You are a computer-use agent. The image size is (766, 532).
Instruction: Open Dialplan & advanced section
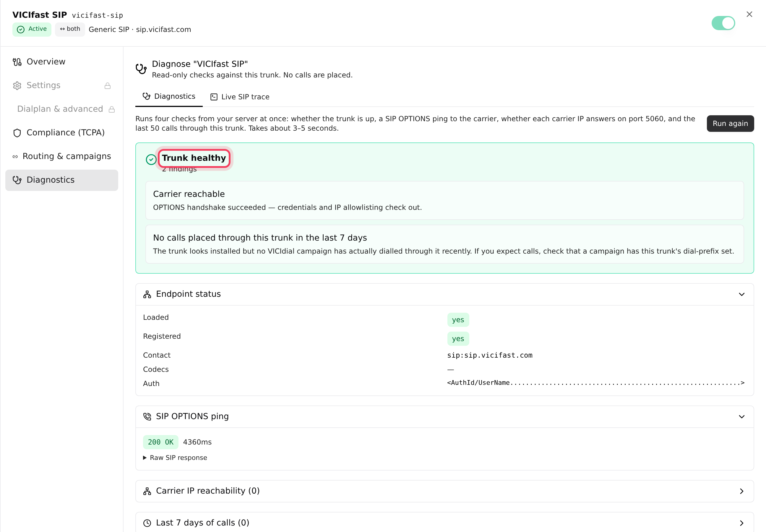[x=62, y=109]
